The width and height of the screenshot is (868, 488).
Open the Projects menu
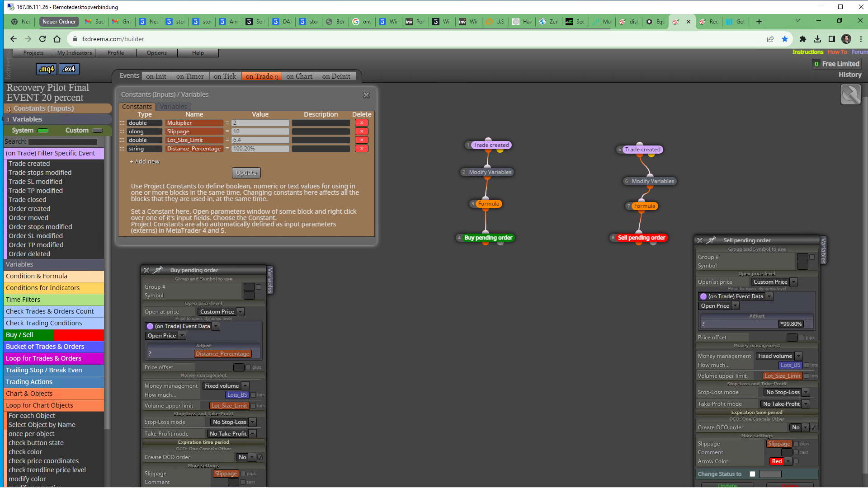(x=33, y=53)
